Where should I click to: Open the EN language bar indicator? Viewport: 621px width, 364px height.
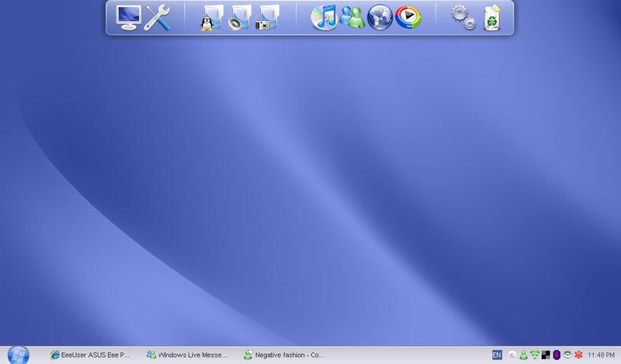click(x=496, y=355)
